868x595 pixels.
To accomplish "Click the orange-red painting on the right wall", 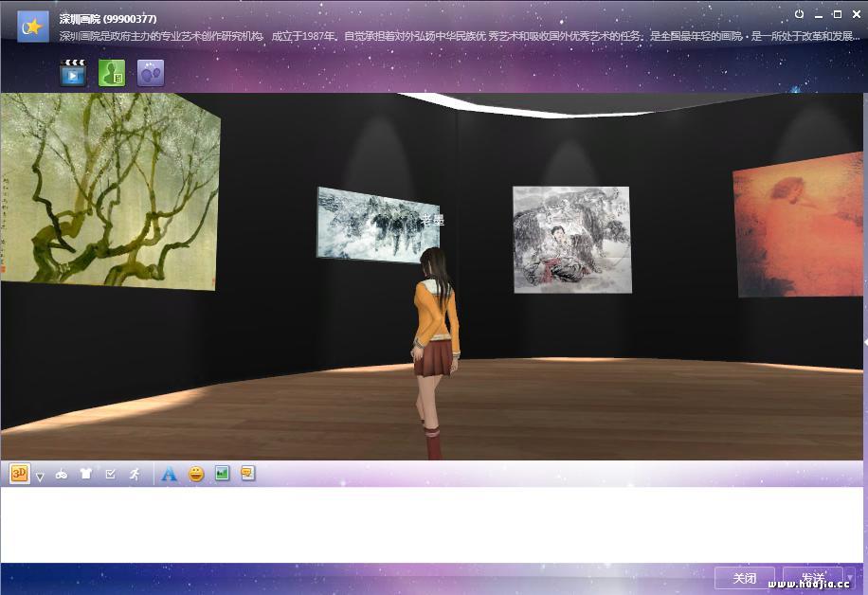I will [x=800, y=225].
